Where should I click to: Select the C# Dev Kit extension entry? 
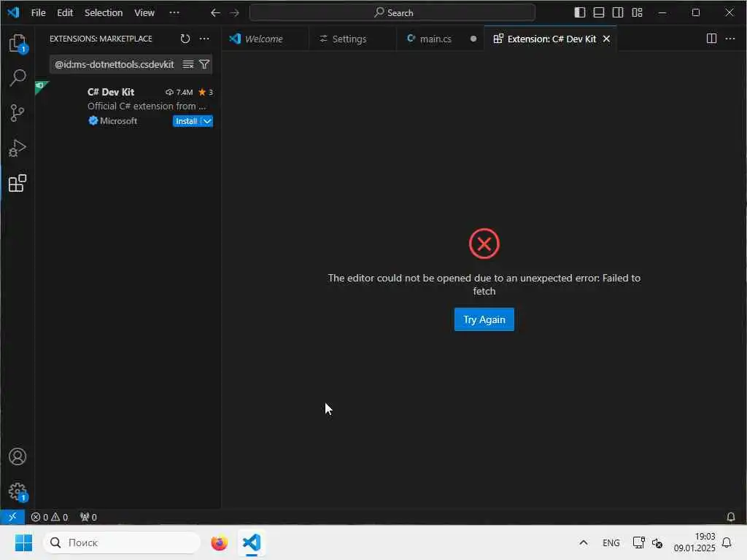(x=128, y=106)
